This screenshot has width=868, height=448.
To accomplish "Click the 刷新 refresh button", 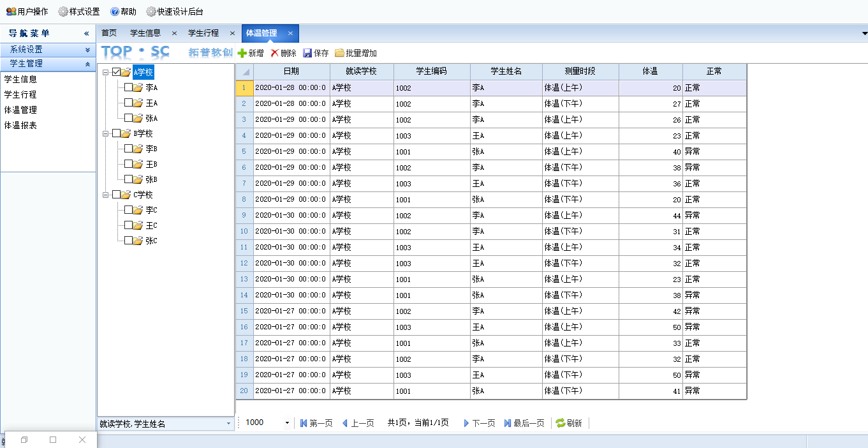I will tap(569, 422).
